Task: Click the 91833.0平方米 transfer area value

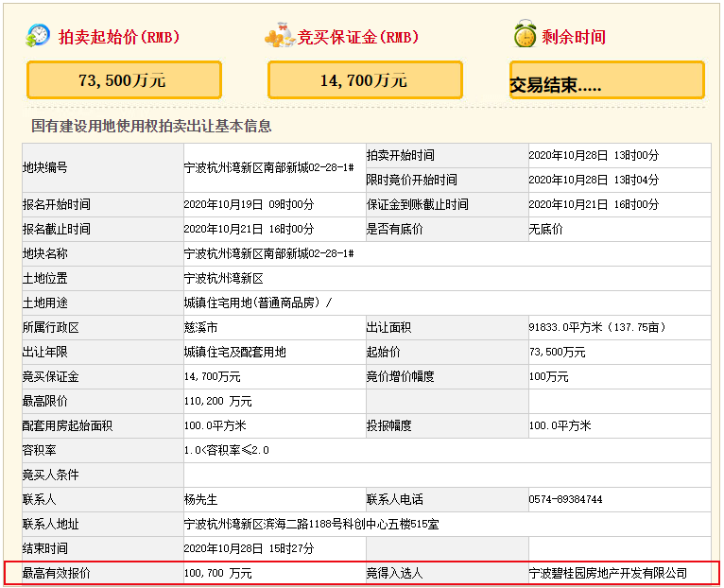Action: click(x=565, y=327)
